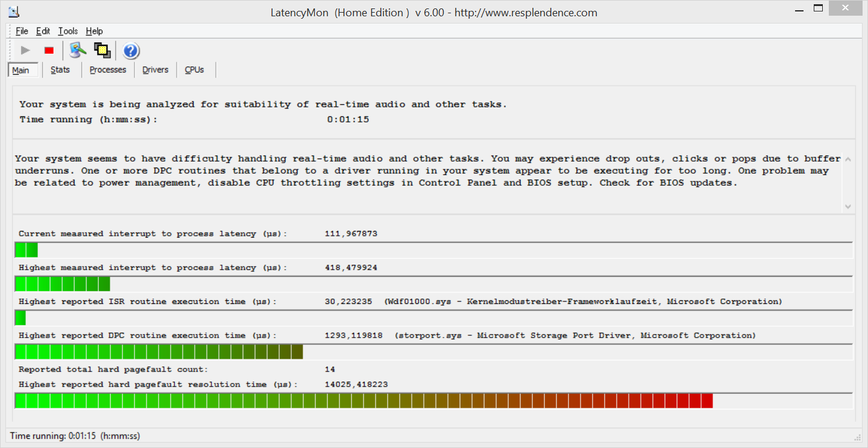Click the yellow overlapping squares toolbar icon

click(x=102, y=51)
